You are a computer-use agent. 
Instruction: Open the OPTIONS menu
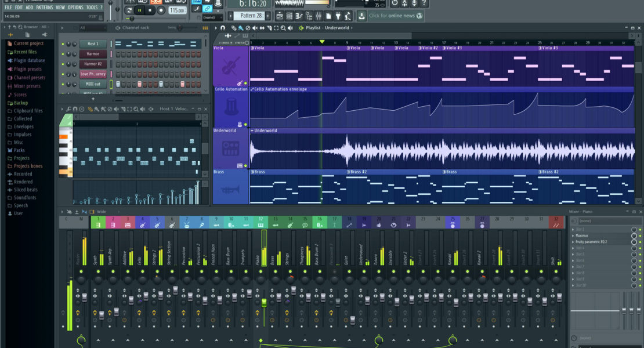(75, 8)
